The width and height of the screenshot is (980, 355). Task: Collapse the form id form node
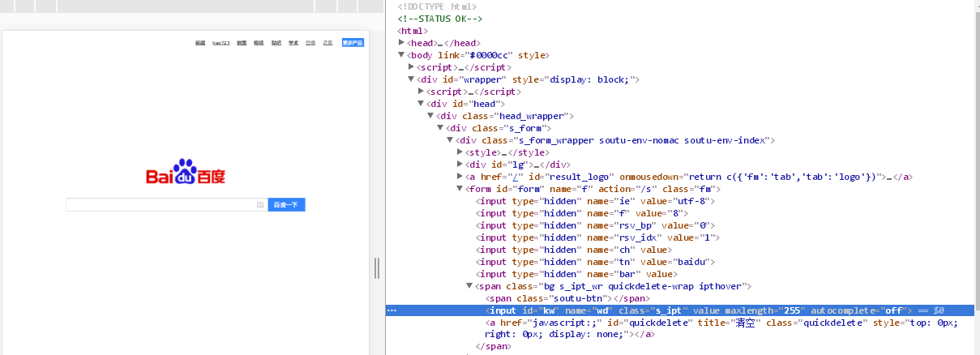(x=460, y=189)
